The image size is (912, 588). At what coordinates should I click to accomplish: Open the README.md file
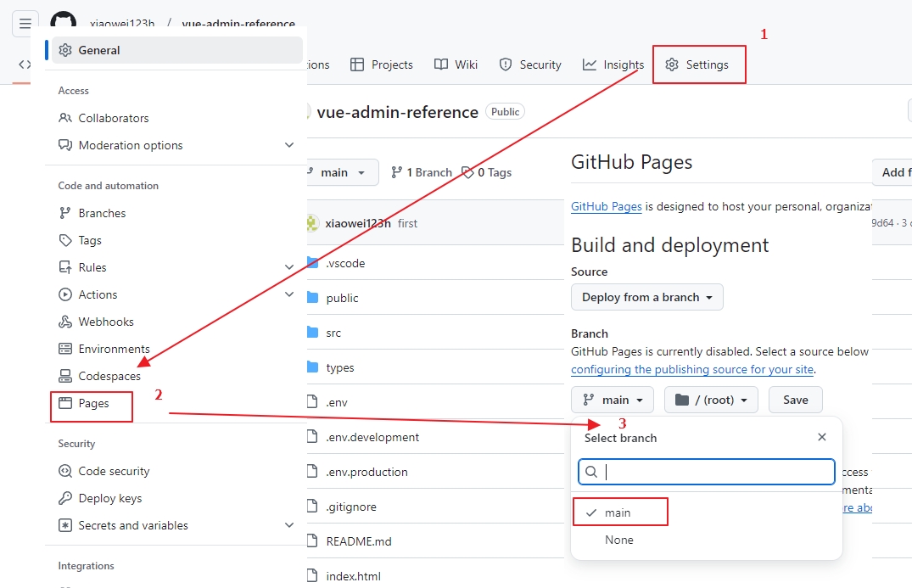359,541
